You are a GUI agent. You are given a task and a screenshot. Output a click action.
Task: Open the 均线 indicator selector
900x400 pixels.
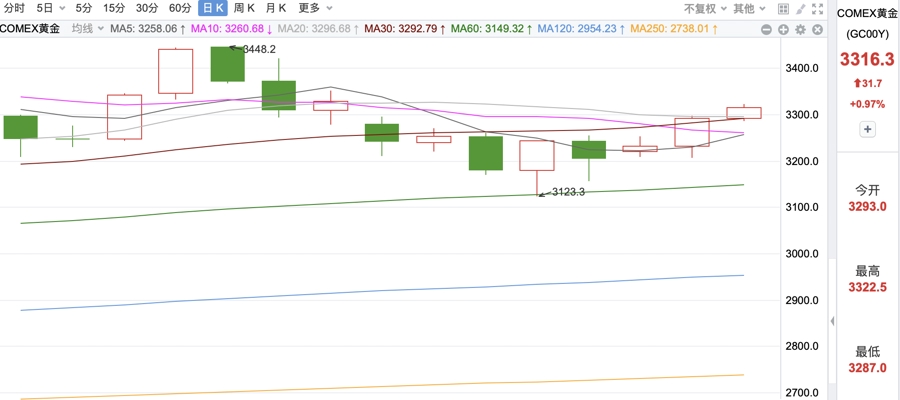click(x=86, y=29)
